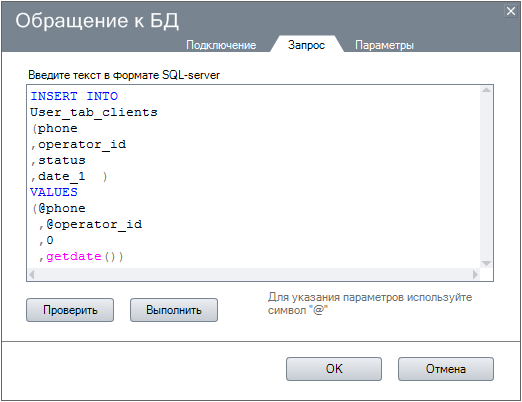
Task: Click the editor's scroll right arrow
Action: point(475,275)
